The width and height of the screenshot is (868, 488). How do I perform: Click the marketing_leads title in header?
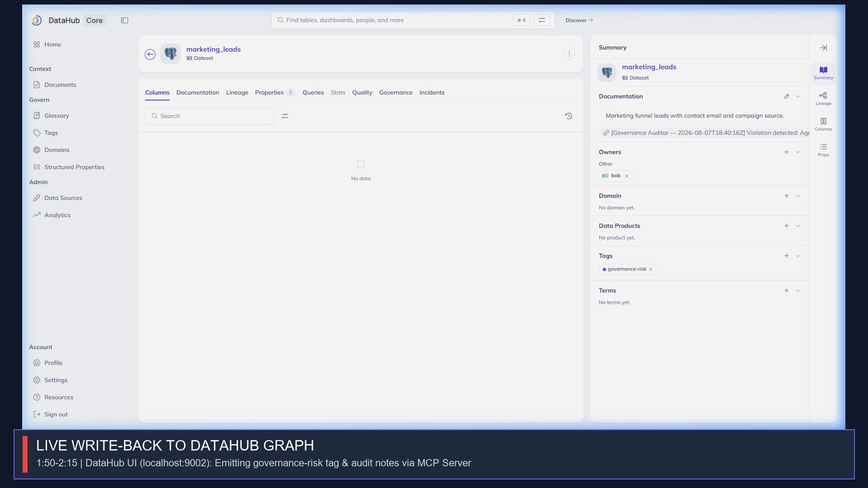pos(213,49)
